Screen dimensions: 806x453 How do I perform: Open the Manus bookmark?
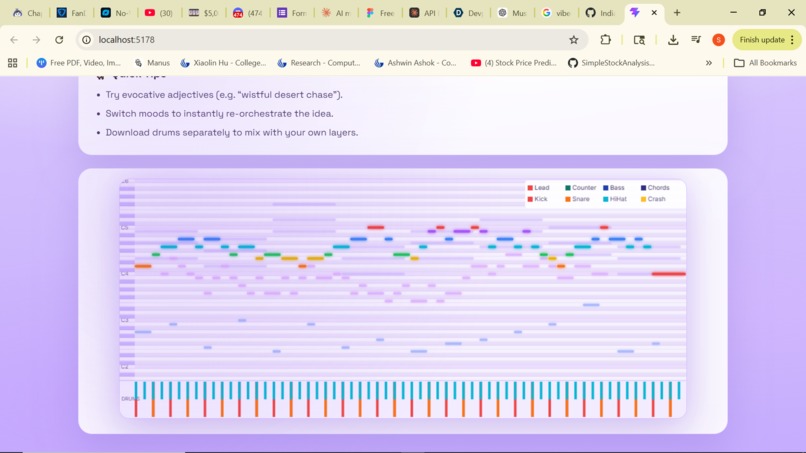tap(152, 63)
